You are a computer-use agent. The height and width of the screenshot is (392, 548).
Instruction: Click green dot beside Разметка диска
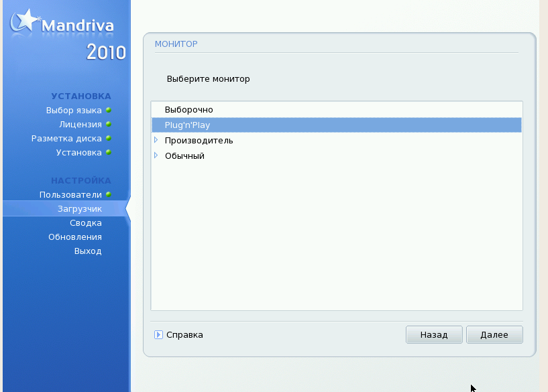[x=109, y=138]
